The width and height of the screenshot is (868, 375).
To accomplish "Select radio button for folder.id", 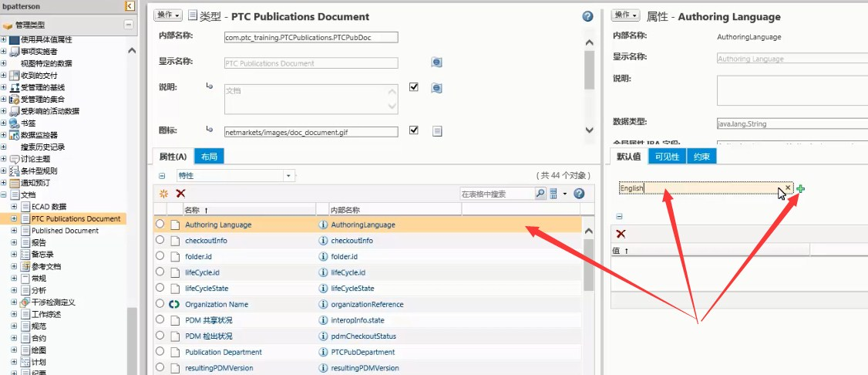I will (160, 256).
